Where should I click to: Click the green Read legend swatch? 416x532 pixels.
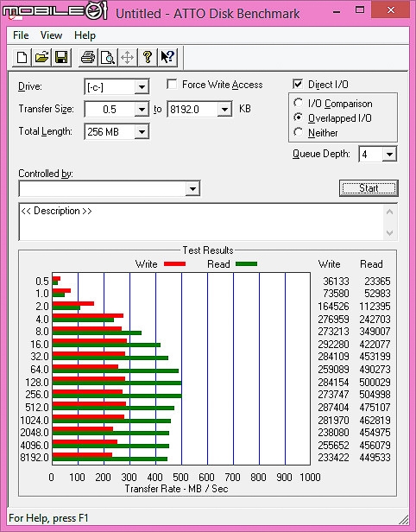(x=246, y=264)
